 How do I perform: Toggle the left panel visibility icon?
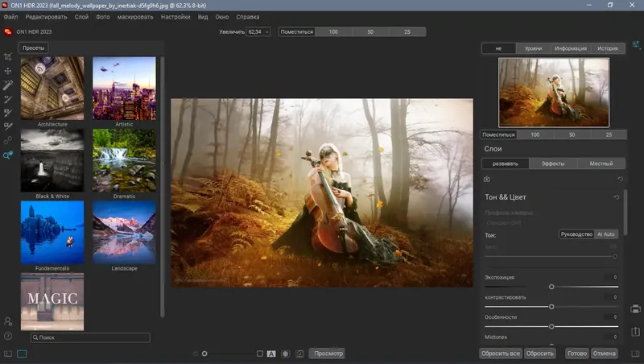coord(8,354)
